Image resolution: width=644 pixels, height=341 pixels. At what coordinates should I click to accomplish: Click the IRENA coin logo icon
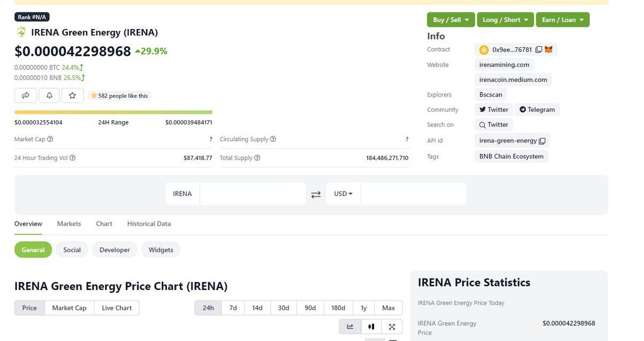coord(21,32)
